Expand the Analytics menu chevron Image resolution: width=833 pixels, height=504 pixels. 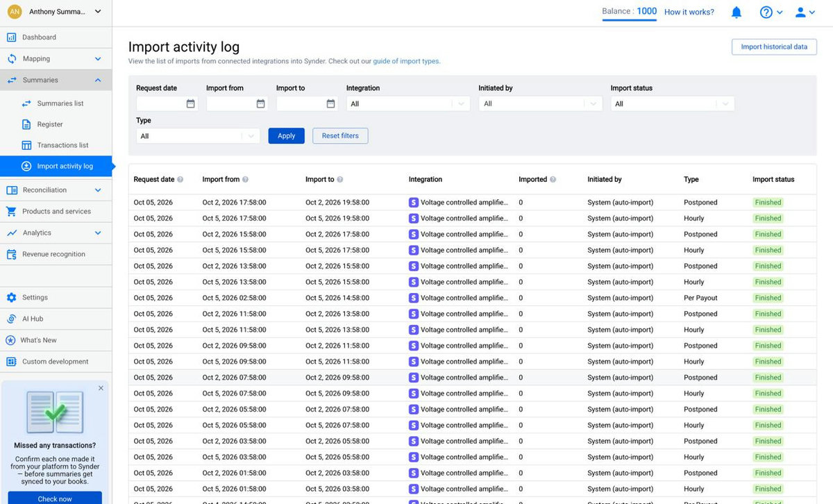point(98,233)
